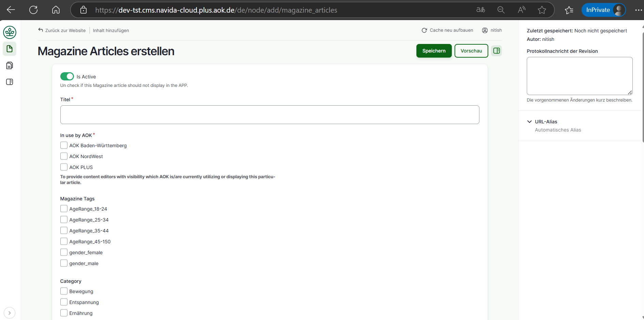Enable gender_male tag checkbox

(x=64, y=263)
